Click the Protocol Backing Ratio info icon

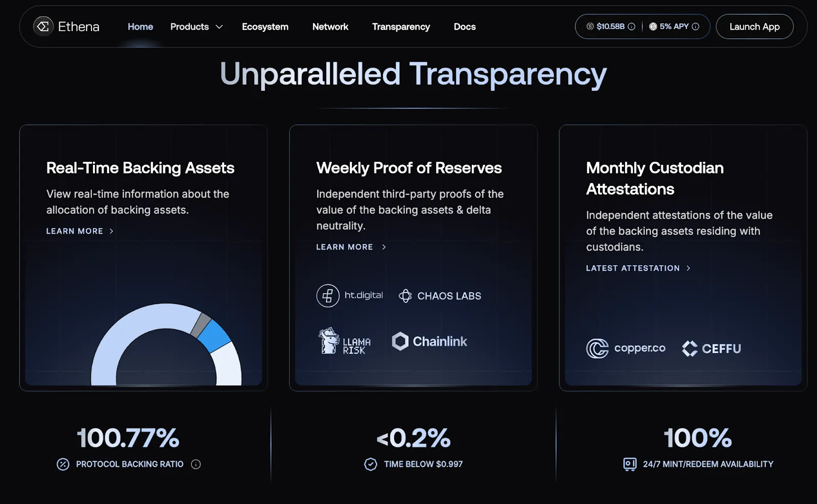point(196,464)
